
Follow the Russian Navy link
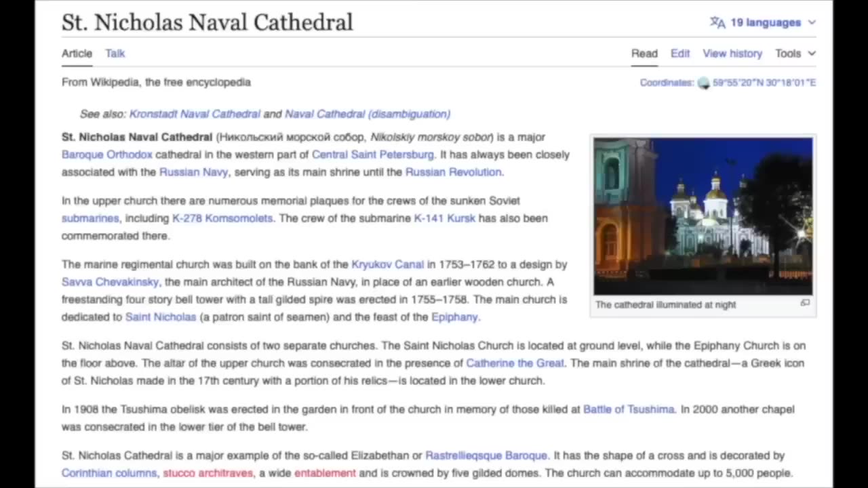(x=193, y=172)
